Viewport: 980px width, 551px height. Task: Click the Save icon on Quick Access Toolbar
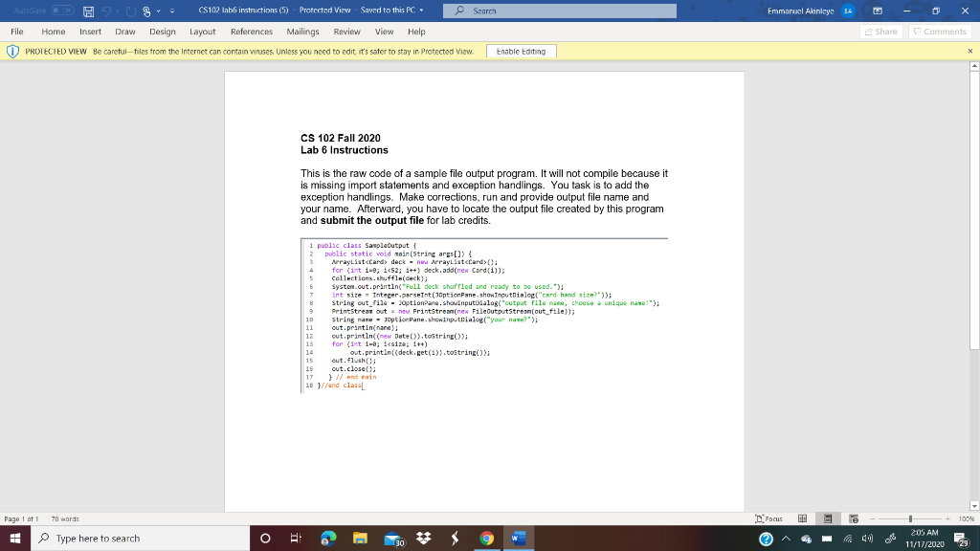(x=89, y=11)
